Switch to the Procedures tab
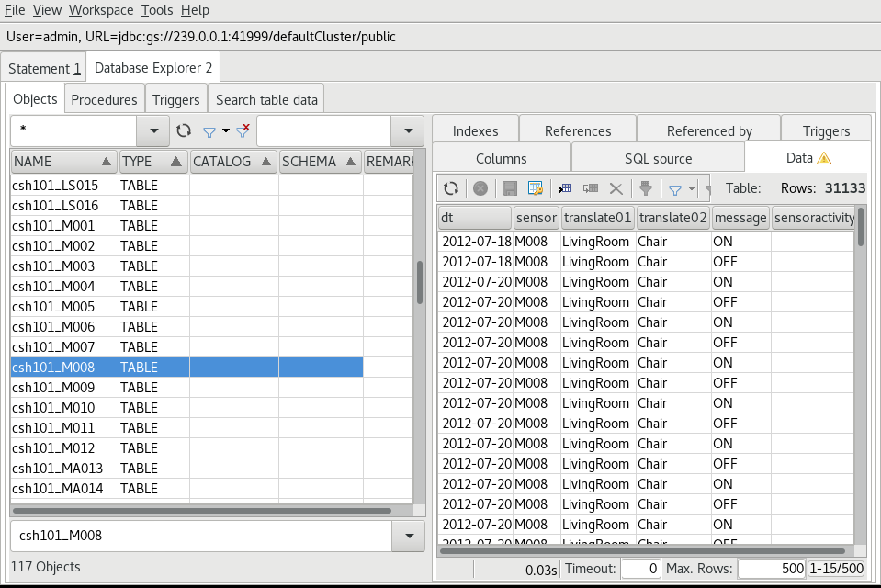This screenshot has height=588, width=881. 105,99
